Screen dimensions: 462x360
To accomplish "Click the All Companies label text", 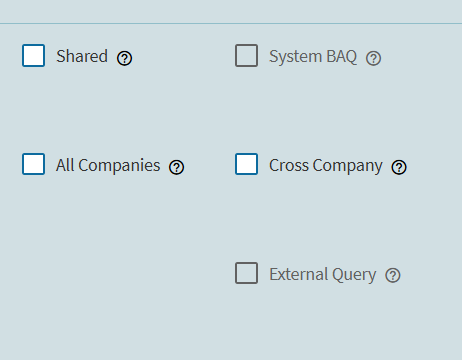I will click(108, 165).
